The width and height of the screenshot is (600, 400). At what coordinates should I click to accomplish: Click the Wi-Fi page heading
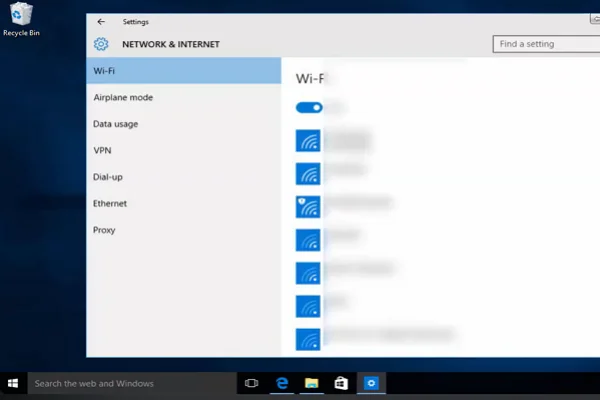[x=310, y=79]
